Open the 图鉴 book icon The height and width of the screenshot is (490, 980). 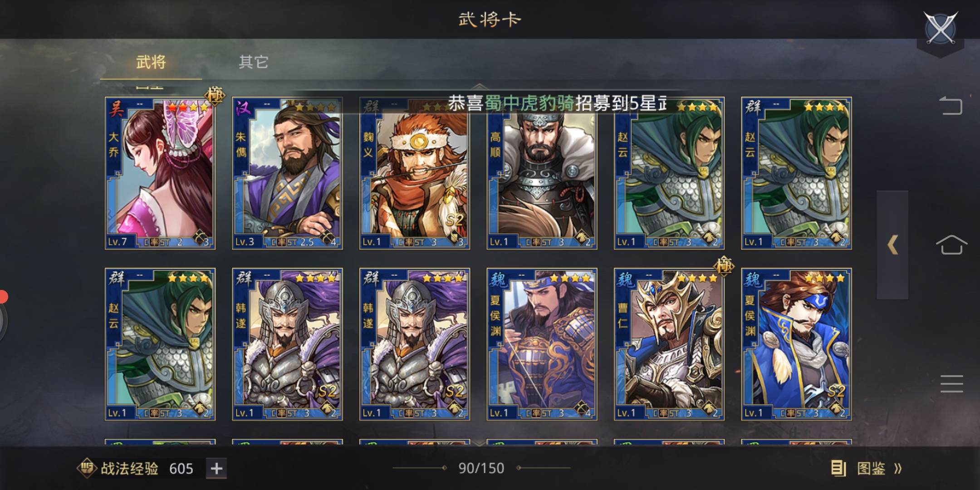838,468
